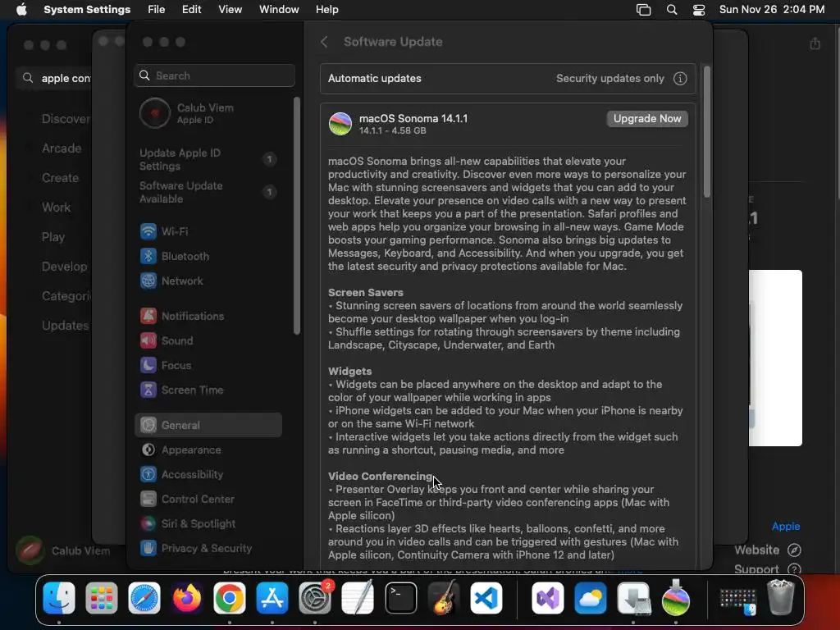The height and width of the screenshot is (630, 840).
Task: Open Support link in App Store window
Action: click(767, 569)
